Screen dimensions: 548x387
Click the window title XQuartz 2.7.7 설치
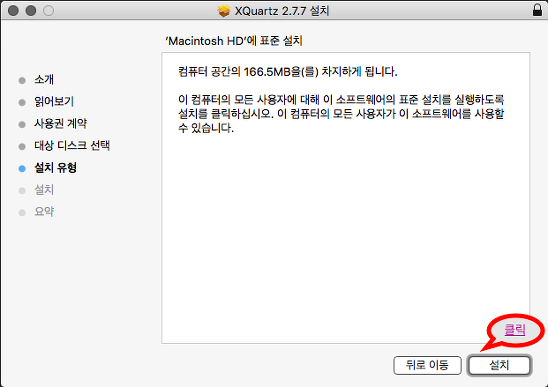click(282, 11)
